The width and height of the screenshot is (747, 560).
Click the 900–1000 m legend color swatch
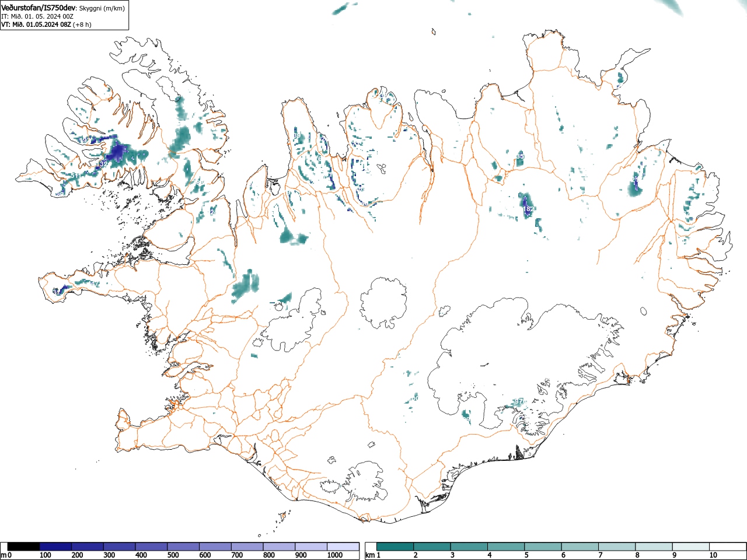pos(311,547)
